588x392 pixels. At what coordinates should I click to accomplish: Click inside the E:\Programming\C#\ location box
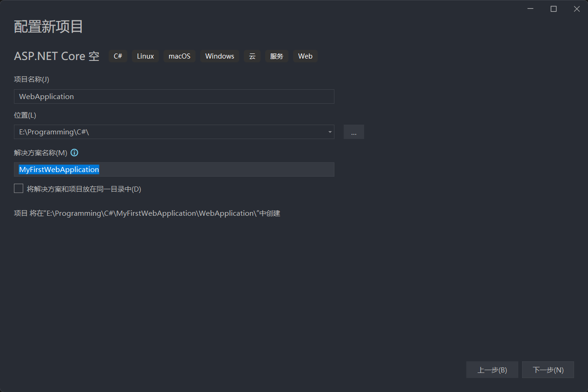167,132
